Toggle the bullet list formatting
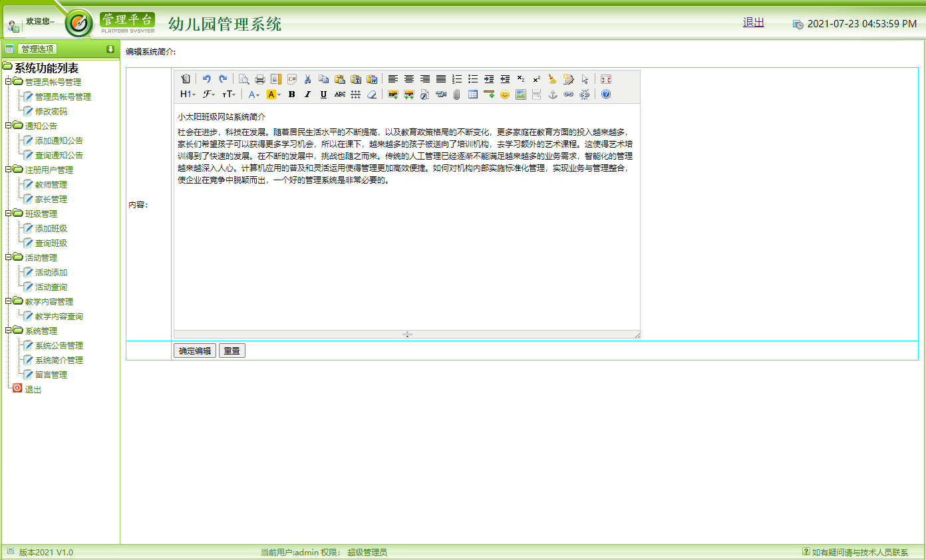 473,79
